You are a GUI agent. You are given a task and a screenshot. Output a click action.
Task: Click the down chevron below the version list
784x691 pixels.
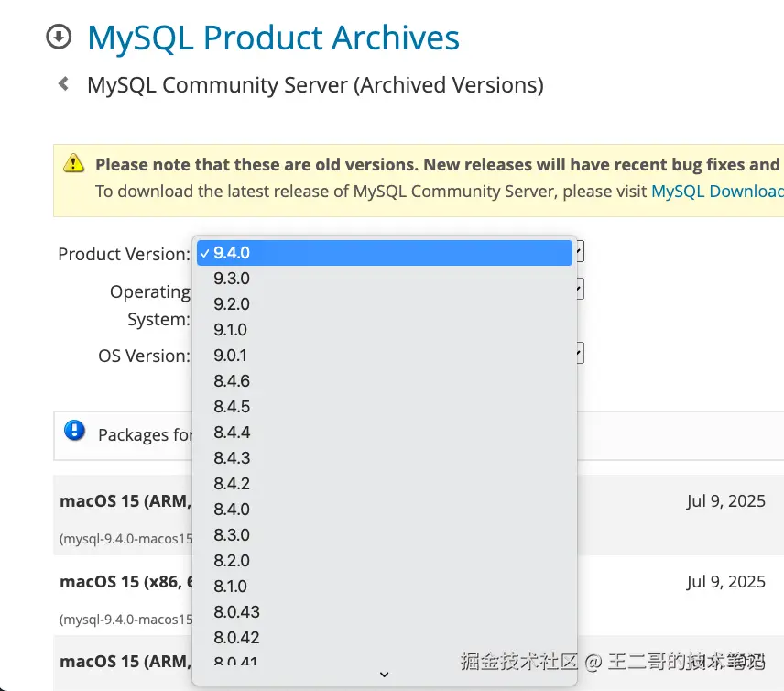384,675
